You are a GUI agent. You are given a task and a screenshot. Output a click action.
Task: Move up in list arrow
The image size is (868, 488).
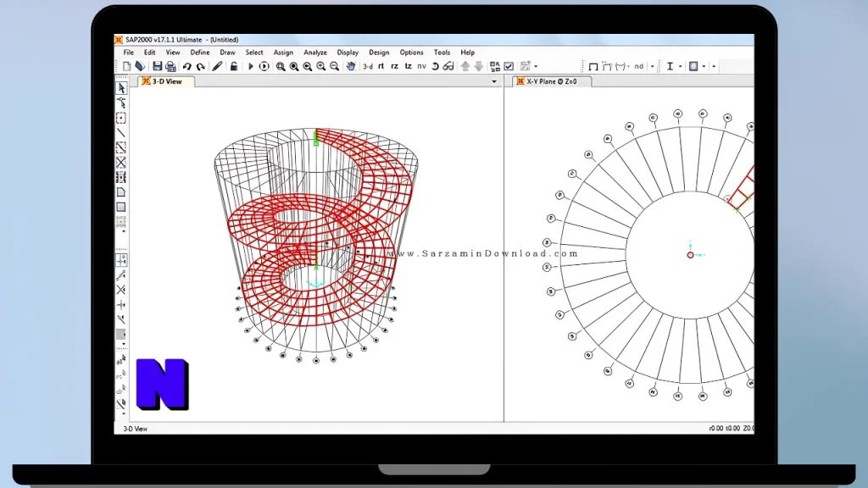coord(465,66)
